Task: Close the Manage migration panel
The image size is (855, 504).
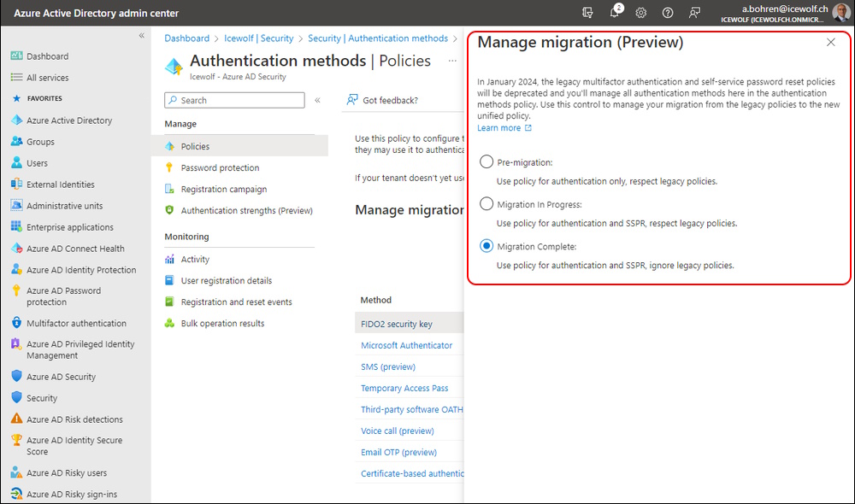Action: pos(830,42)
